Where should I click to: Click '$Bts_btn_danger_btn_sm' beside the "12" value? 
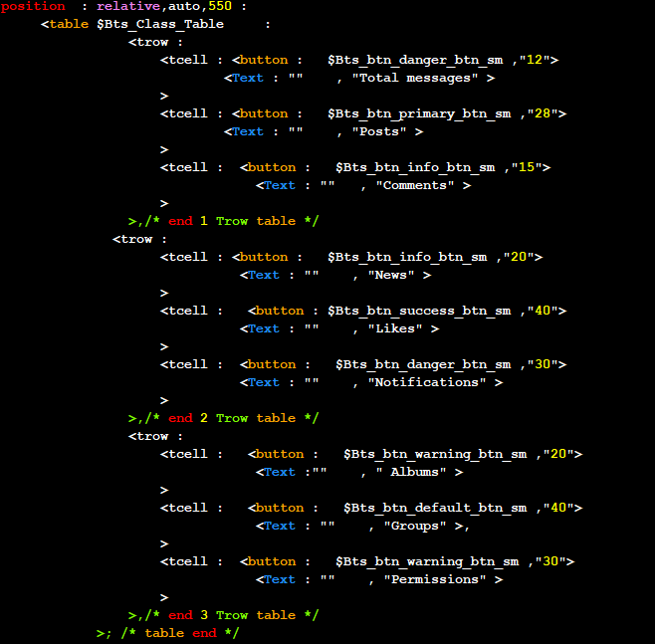point(415,60)
